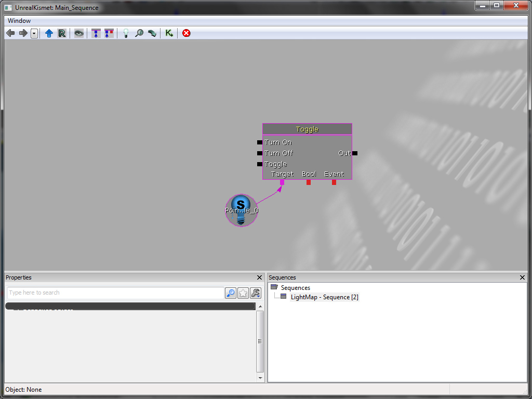Click the Properties search field

(x=115, y=293)
